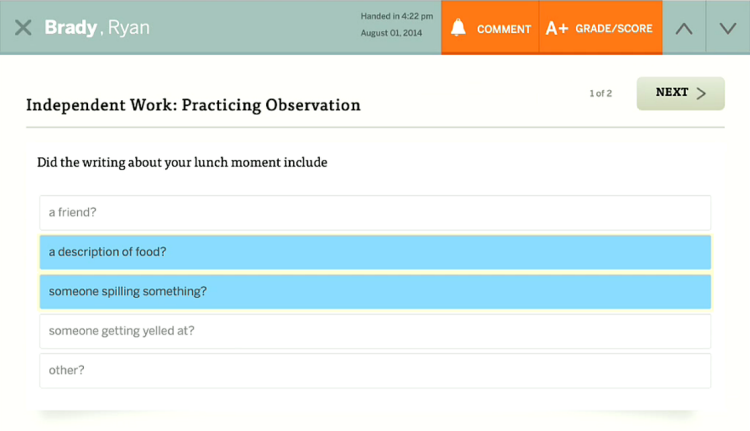
Task: Deselect 'someone spilling something?' option
Action: click(x=375, y=291)
